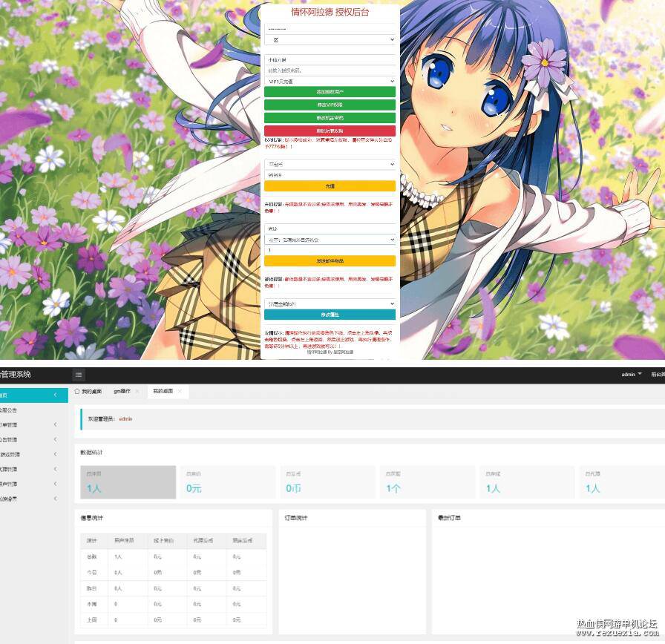Switch to the gm操作 tab
Screen dimensions: 665x644
[x=122, y=391]
